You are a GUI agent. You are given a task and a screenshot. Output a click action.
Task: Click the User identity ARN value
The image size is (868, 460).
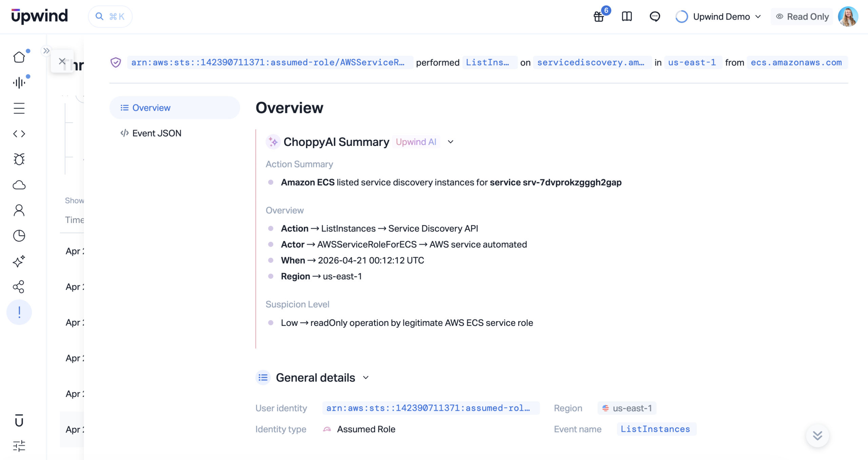(431, 408)
